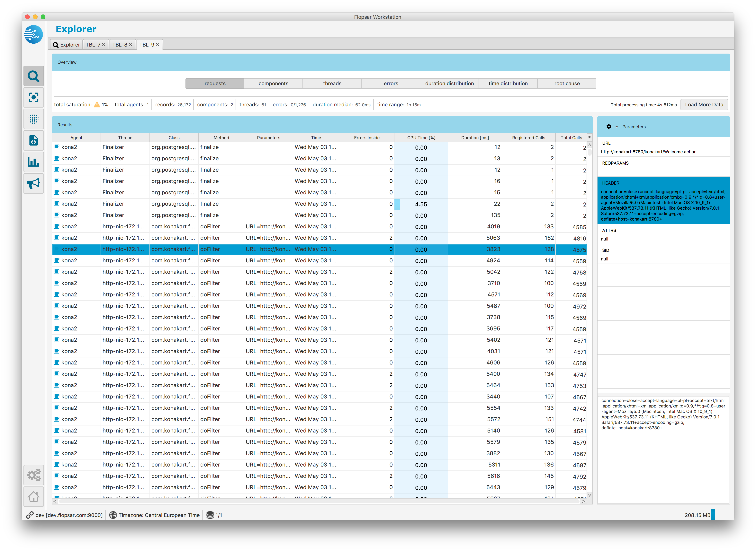Viewport: 756px width, 551px height.
Task: Select the errors overview view
Action: pyautogui.click(x=391, y=83)
